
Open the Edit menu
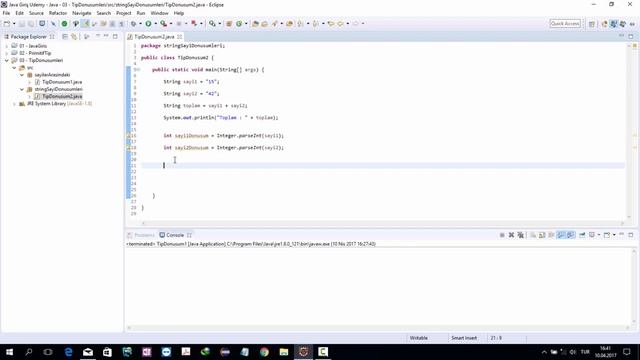(19, 13)
